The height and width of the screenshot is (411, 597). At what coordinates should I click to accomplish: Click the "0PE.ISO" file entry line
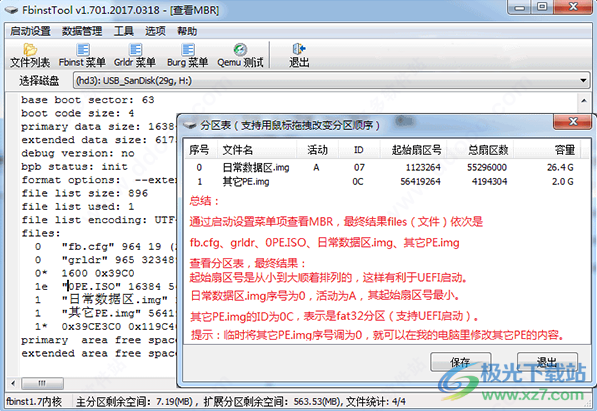pos(105,286)
